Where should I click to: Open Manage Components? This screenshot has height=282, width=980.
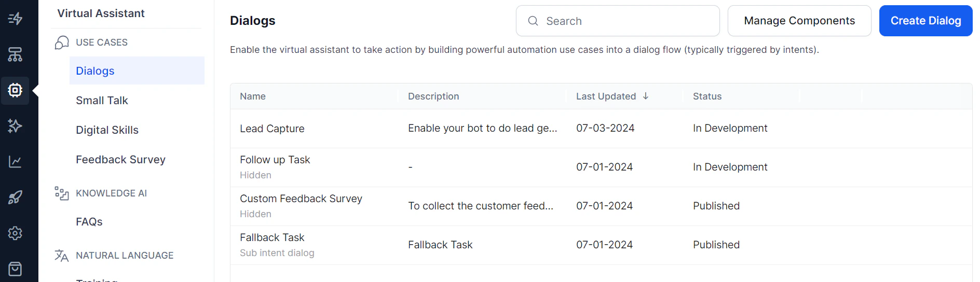pos(799,21)
